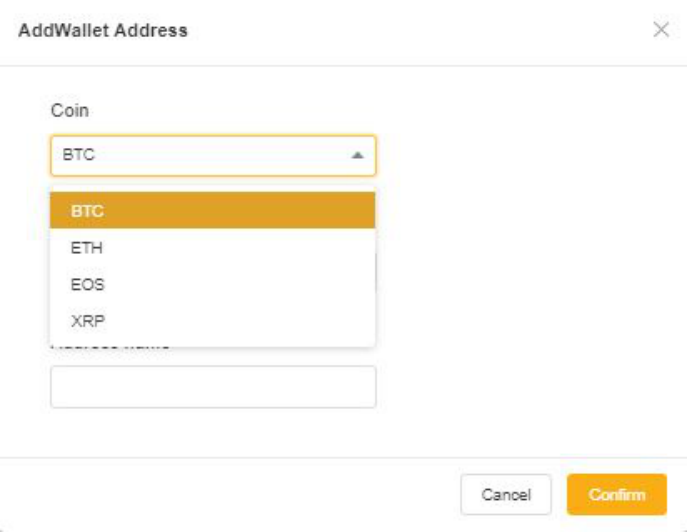Screen dimensions: 687x532
Task: Close the AddWallet Address dialog
Action: pos(661,30)
